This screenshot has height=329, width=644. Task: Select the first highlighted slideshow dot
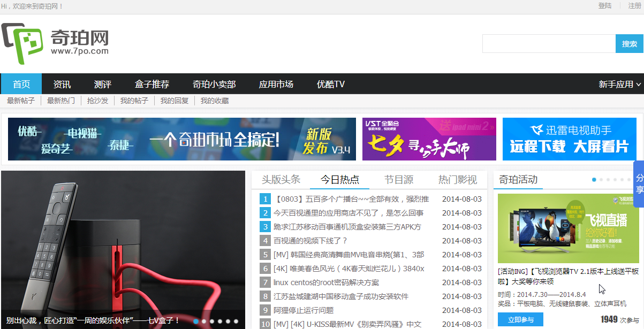tap(196, 322)
